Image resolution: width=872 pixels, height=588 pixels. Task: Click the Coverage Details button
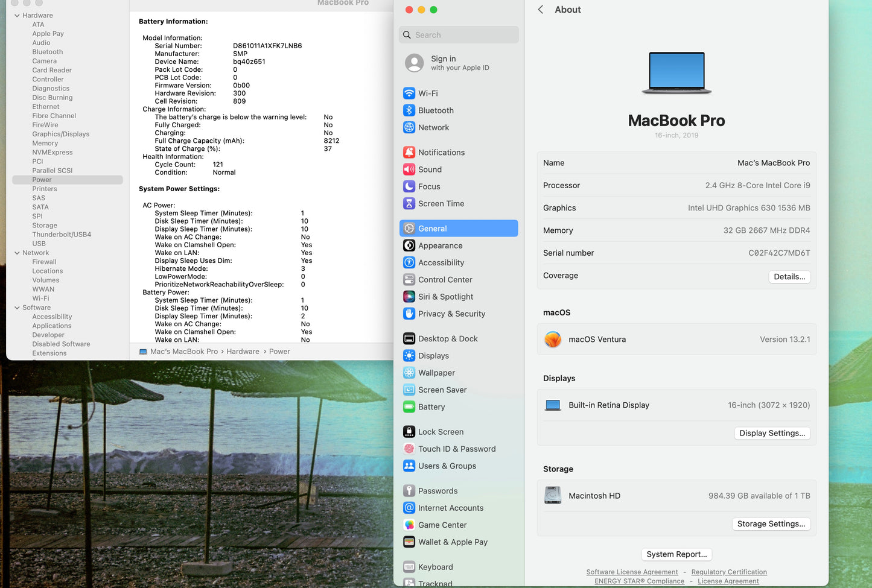coord(789,276)
